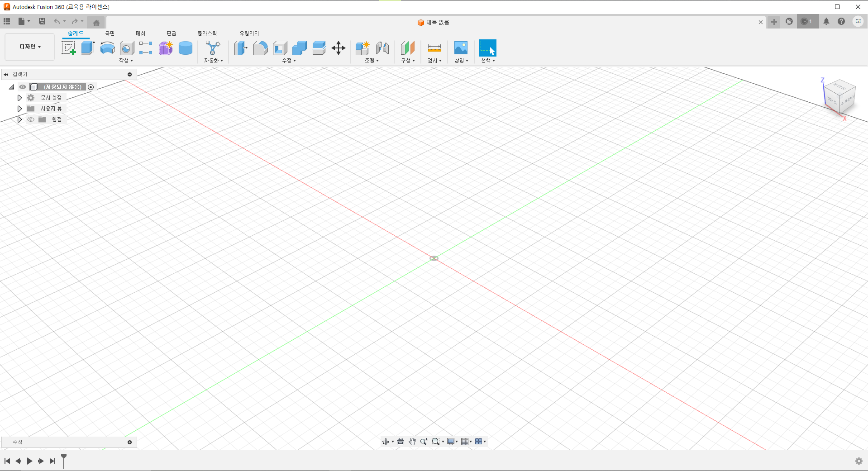Image resolution: width=868 pixels, height=471 pixels.
Task: Open the 디자인 workspace dropdown
Action: 30,47
